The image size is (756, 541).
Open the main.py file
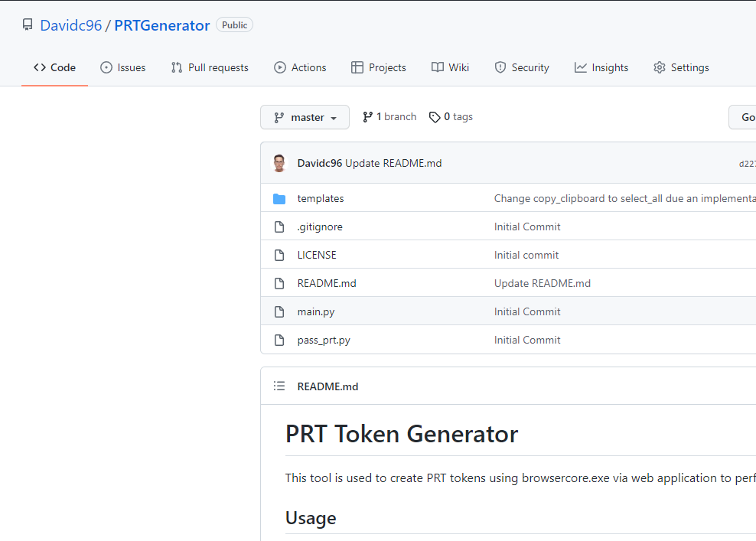coord(316,312)
